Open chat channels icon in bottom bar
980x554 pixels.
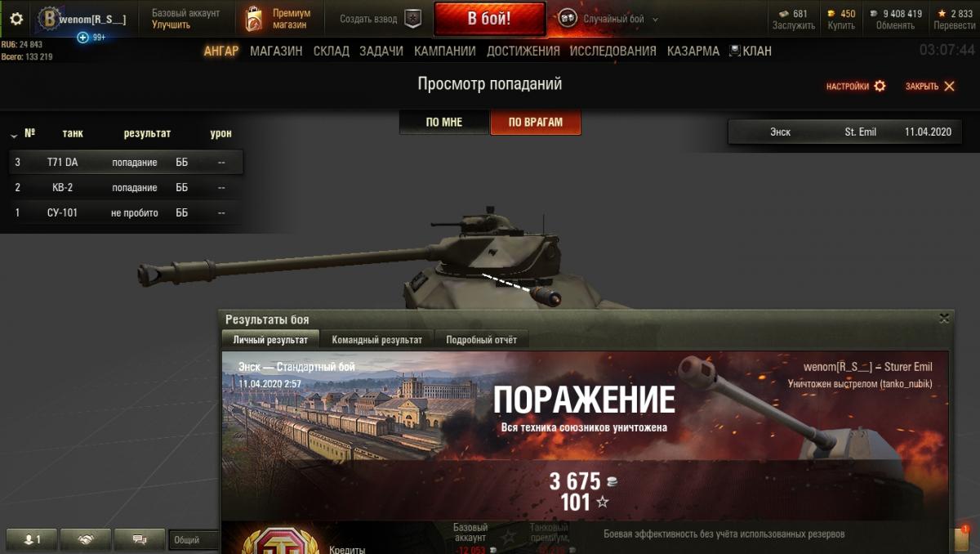coord(139,539)
